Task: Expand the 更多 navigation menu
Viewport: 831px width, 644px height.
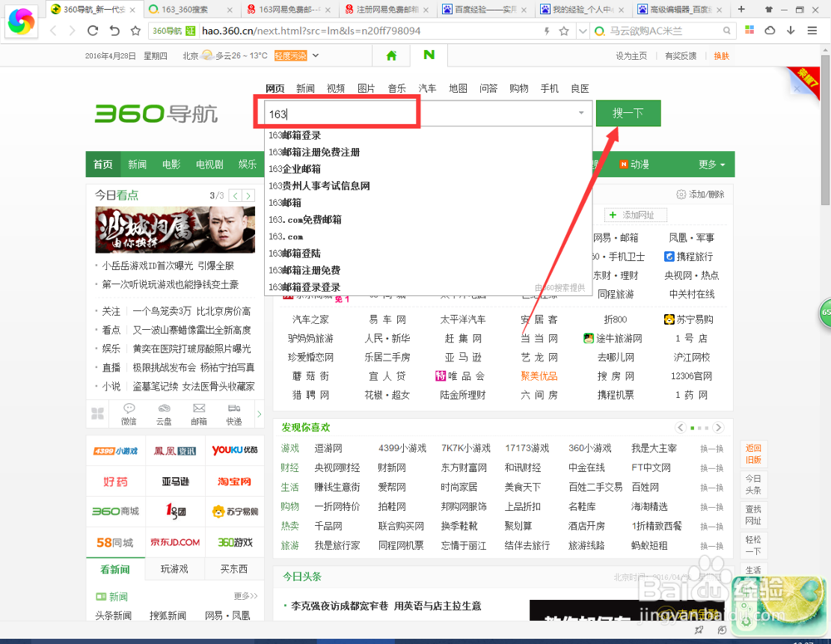Action: (x=712, y=165)
